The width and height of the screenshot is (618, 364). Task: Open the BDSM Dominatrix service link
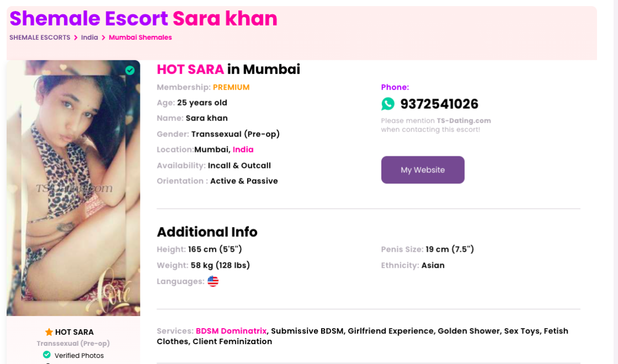(231, 331)
